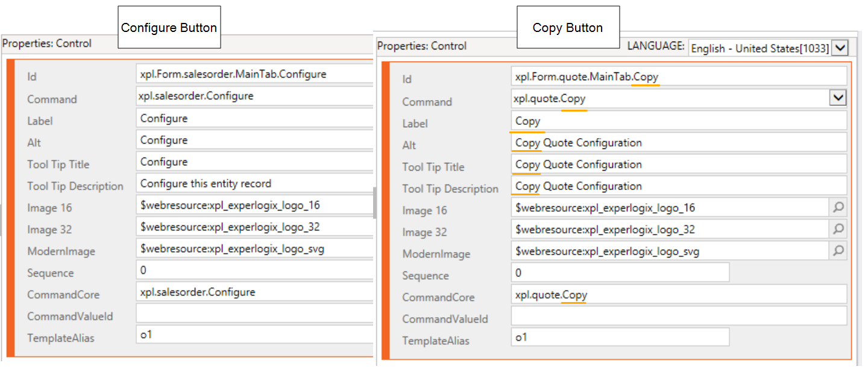Click the empty CommandValueId field in the Copy panel
Viewport: 868px width, 372px height.
click(x=679, y=316)
